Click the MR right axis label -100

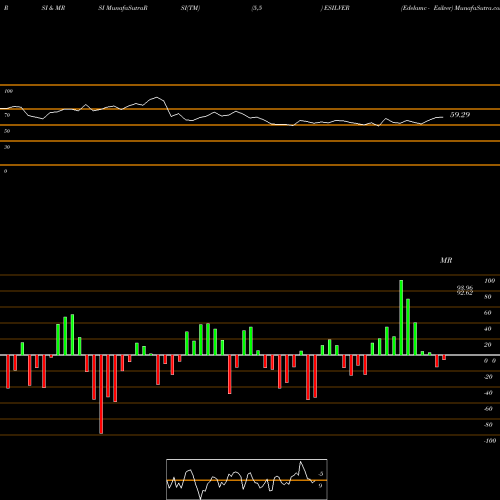click(x=490, y=441)
